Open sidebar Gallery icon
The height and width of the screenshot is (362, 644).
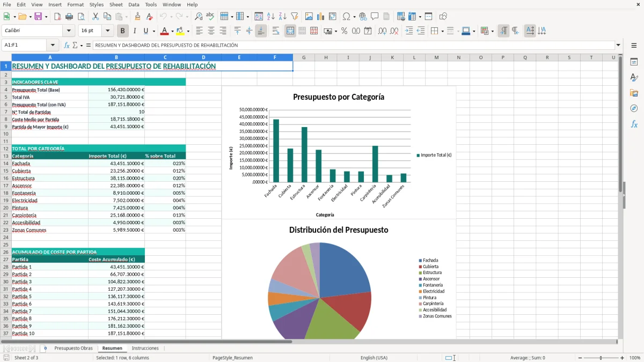(634, 93)
